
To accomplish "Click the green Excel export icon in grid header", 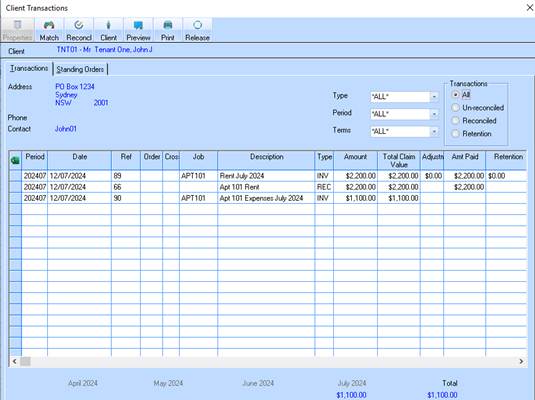I will [x=15, y=160].
